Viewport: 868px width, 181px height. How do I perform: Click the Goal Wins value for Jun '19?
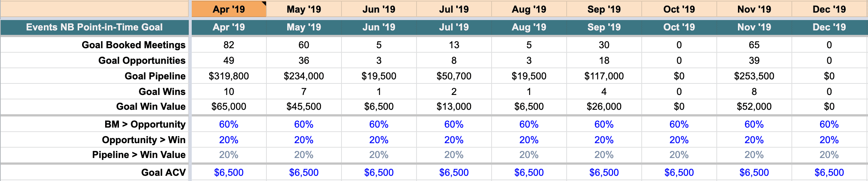coord(379,92)
